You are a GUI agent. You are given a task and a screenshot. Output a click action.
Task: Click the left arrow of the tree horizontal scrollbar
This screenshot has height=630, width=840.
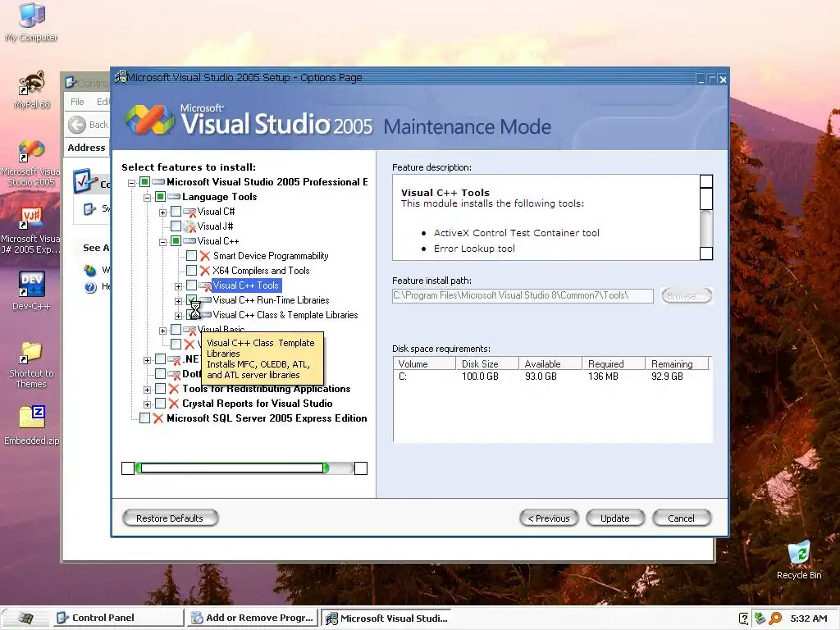point(128,468)
